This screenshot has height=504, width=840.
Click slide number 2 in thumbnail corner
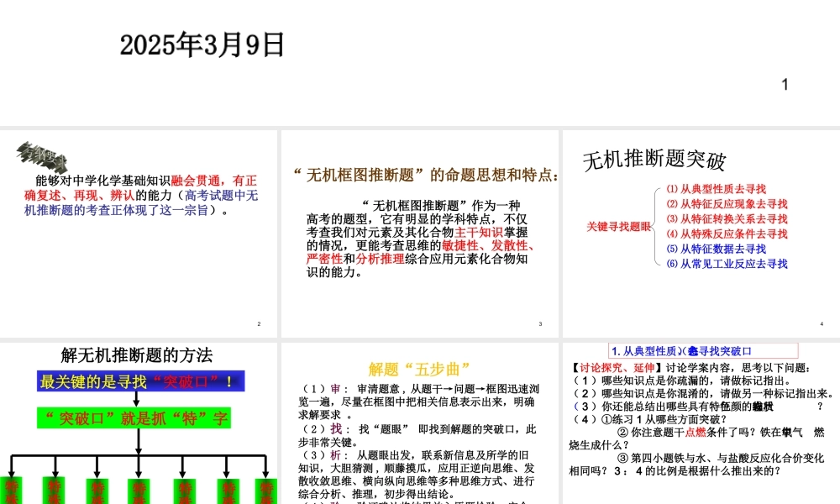(x=260, y=324)
